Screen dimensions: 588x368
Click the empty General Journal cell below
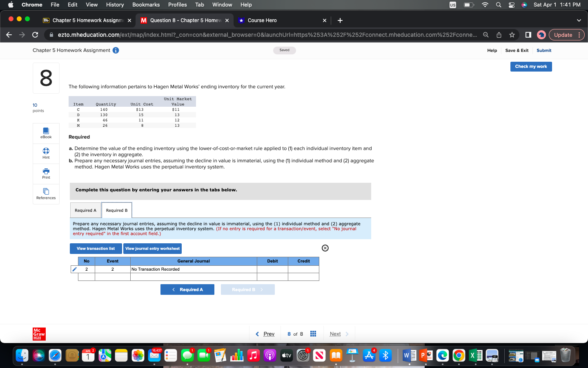194,277
